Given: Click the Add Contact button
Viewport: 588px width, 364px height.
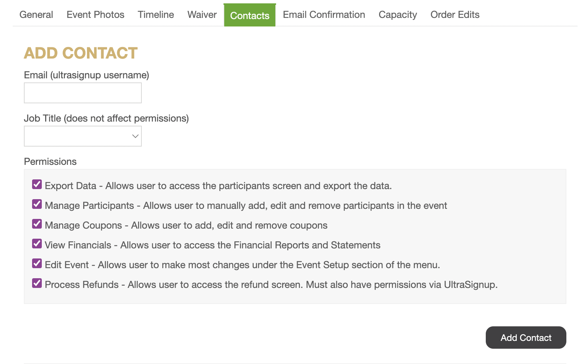Looking at the screenshot, I should pos(526,338).
